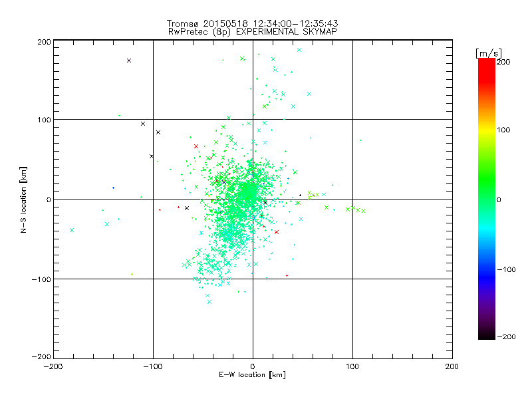The image size is (532, 399).
Task: Click the x-axis tick label '-100'
Action: coord(153,366)
